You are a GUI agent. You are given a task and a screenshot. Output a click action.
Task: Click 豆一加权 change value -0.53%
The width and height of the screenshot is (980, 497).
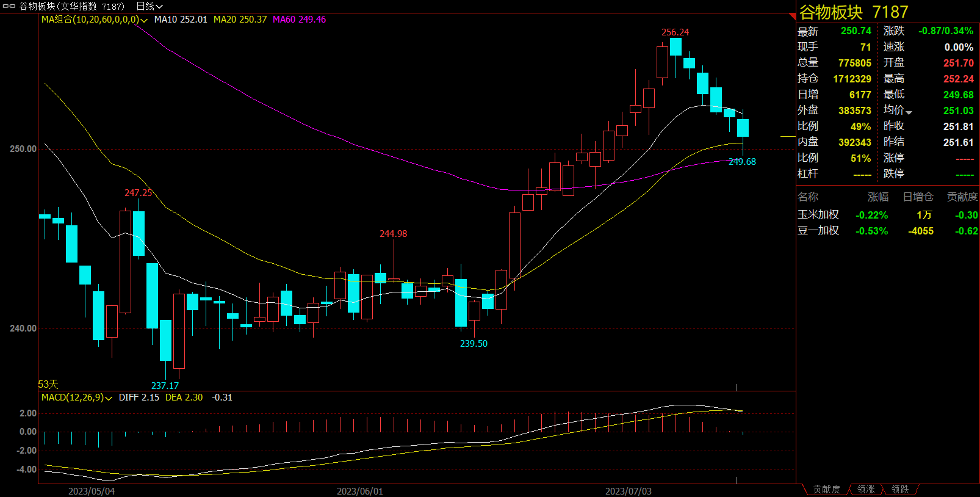[x=871, y=231]
